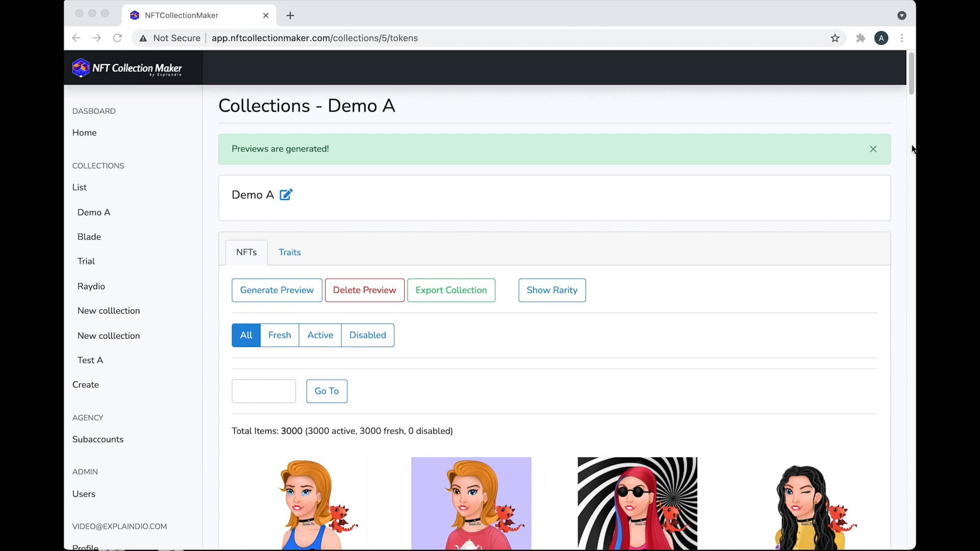Image resolution: width=980 pixels, height=551 pixels.
Task: Click the Generate Preview button
Action: click(x=277, y=290)
